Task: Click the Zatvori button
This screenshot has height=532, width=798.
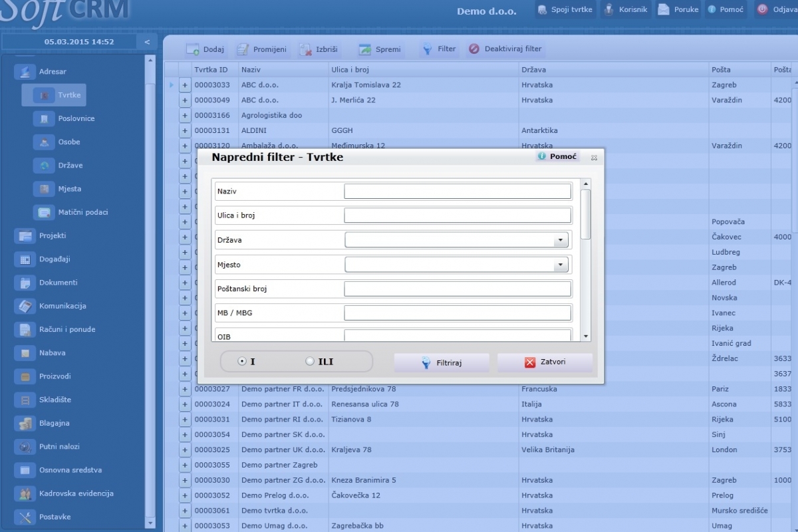Action: click(545, 362)
